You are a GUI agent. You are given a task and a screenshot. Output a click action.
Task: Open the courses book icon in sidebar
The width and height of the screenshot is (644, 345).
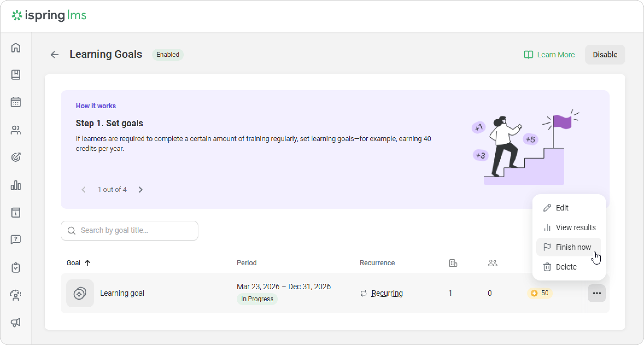point(16,75)
